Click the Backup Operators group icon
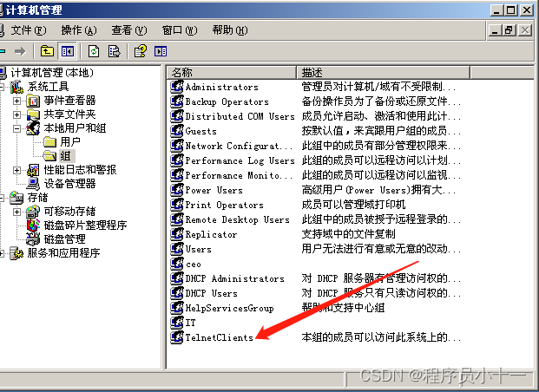Screen dimensions: 539x392 point(177,101)
